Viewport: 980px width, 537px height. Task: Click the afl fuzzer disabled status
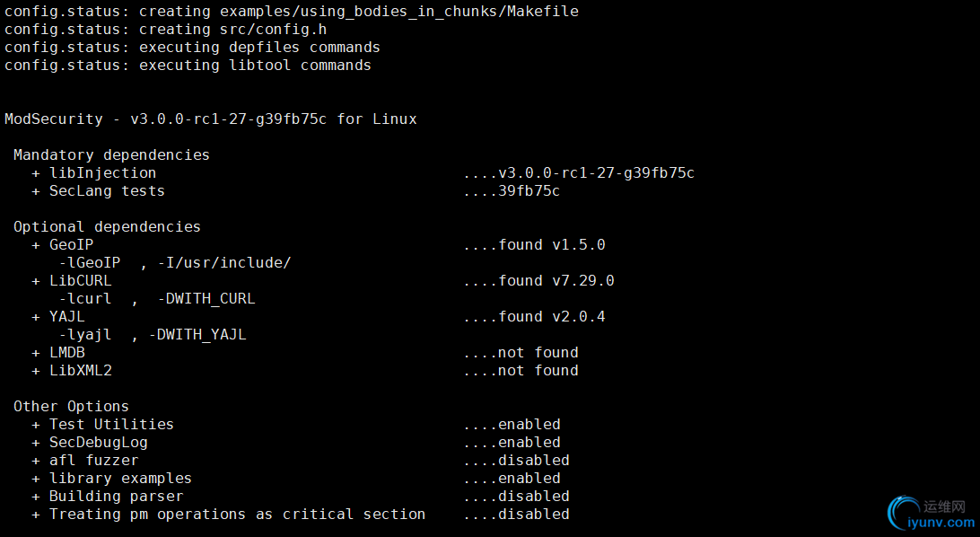tap(534, 460)
